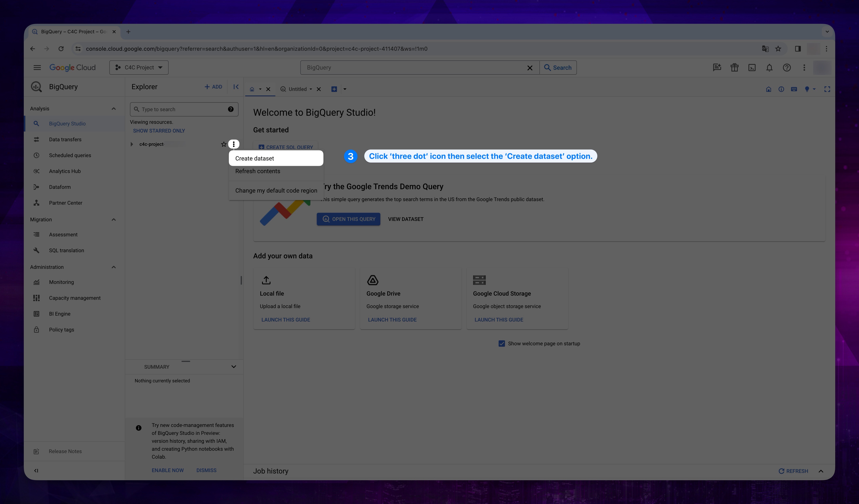The width and height of the screenshot is (859, 504).
Task: Open Partner Center
Action: click(x=74, y=203)
